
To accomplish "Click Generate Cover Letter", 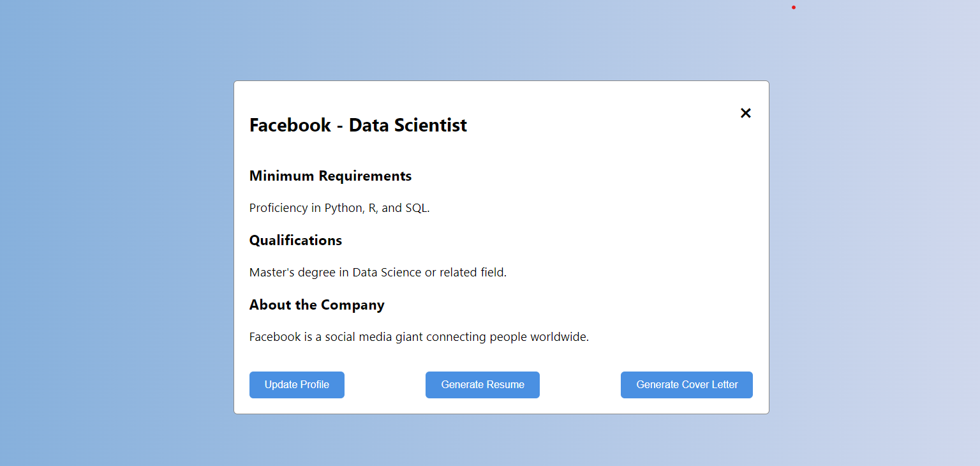I will tap(687, 385).
